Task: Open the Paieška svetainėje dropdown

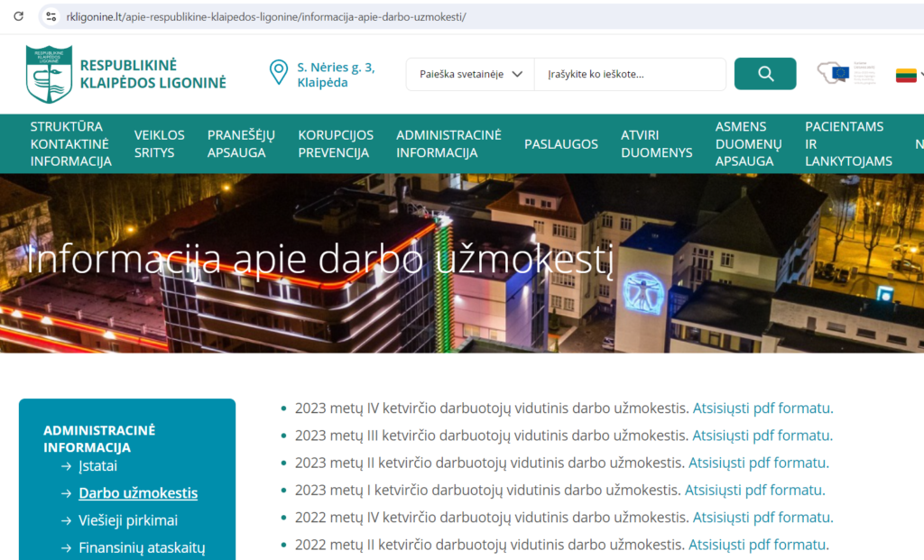Action: pyautogui.click(x=470, y=74)
